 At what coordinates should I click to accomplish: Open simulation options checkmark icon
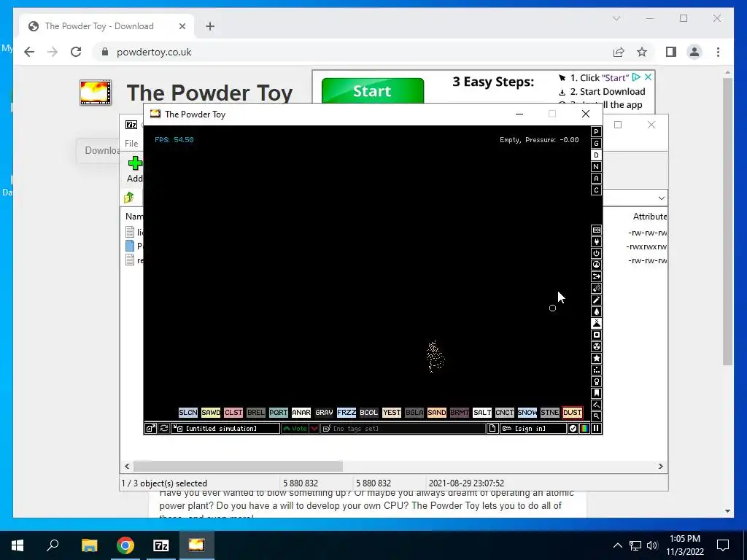(x=573, y=429)
